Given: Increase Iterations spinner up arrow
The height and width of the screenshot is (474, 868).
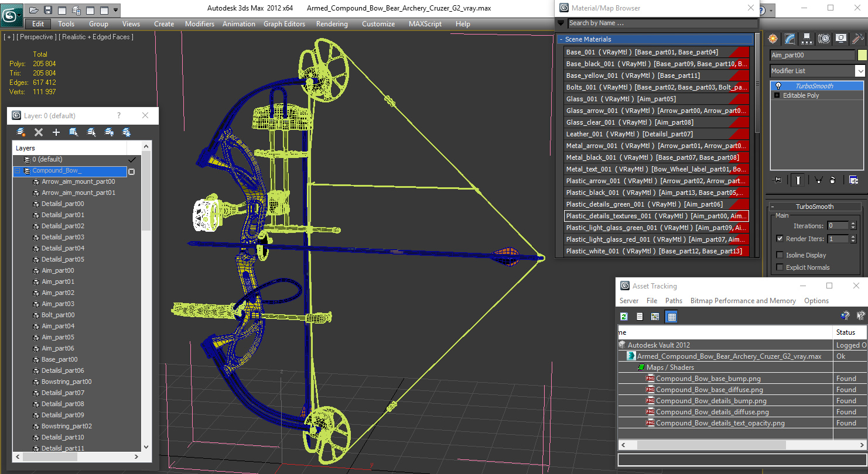Looking at the screenshot, I should point(852,224).
